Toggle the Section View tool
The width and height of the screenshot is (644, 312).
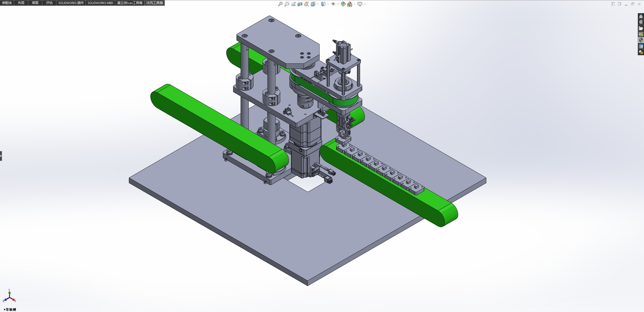(x=300, y=4)
